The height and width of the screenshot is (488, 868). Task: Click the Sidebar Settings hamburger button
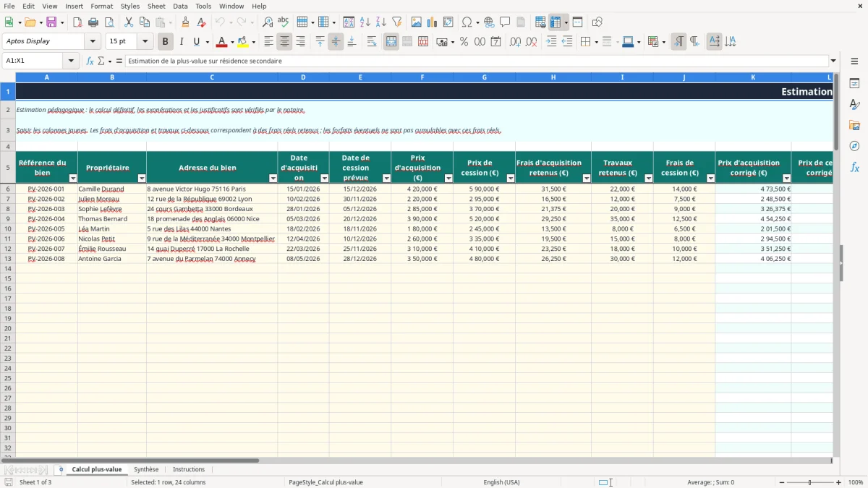coord(854,61)
